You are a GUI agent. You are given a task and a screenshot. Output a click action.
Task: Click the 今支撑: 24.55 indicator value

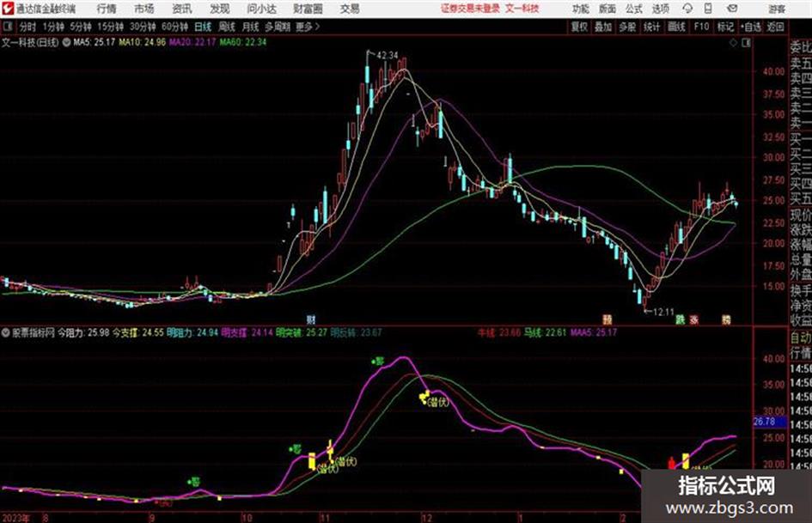138,332
